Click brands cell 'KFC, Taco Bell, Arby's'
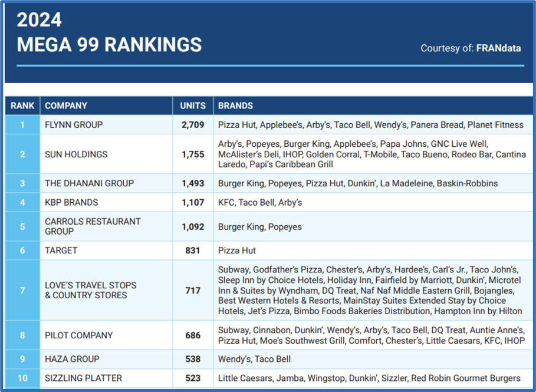536x392 pixels. [x=373, y=202]
